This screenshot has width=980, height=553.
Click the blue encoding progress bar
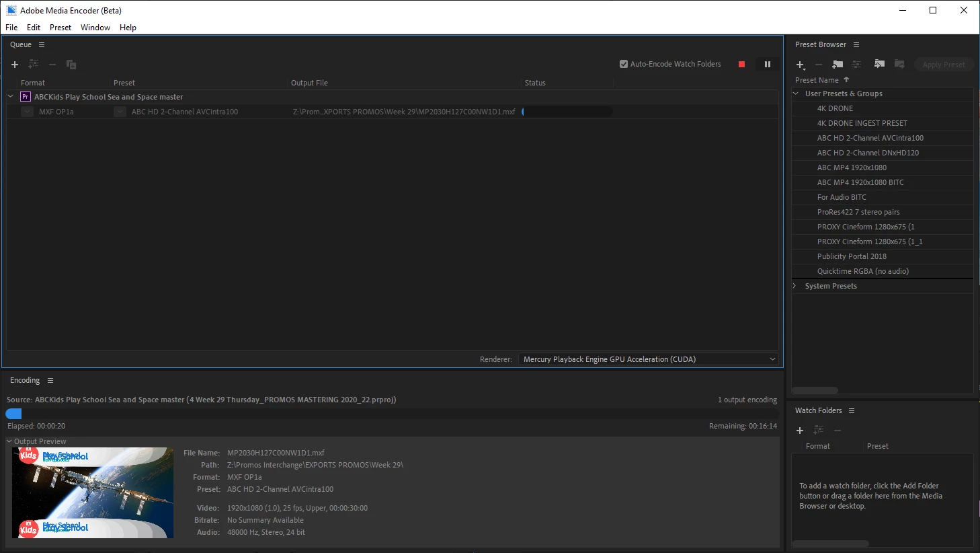(x=14, y=414)
